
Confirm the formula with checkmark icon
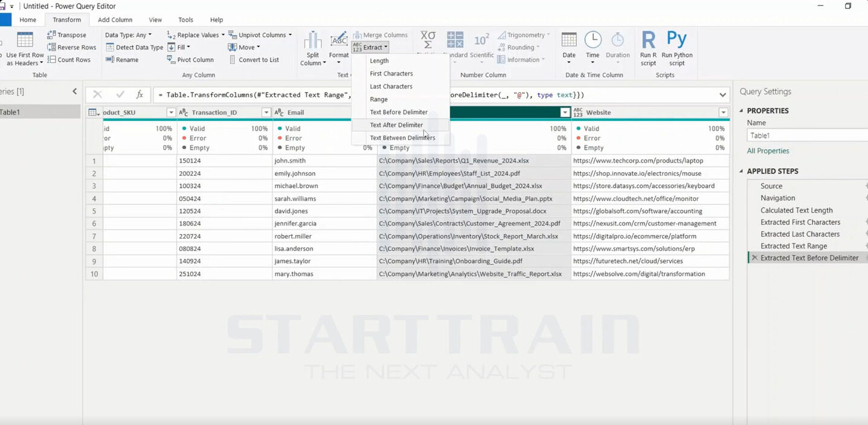tap(120, 95)
